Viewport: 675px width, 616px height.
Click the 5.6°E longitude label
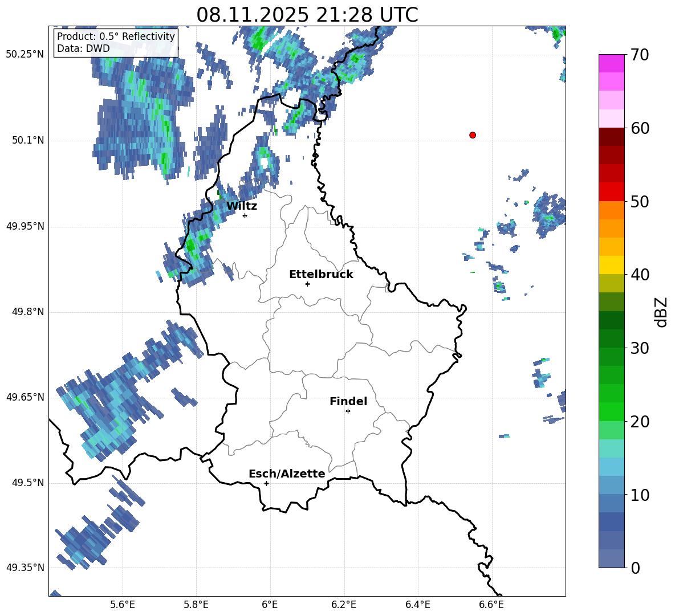coord(123,605)
